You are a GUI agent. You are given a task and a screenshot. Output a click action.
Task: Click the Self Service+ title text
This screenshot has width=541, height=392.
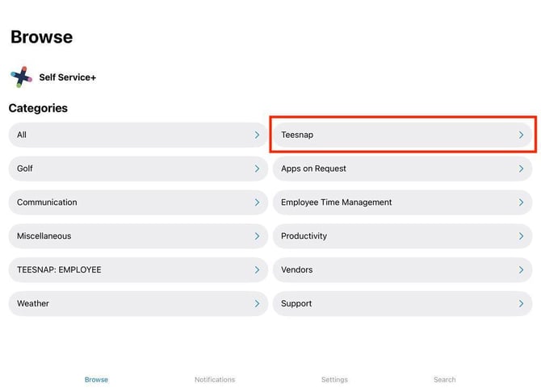pos(68,77)
